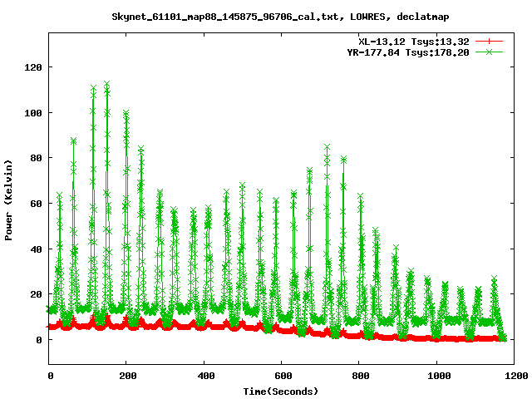Viewport: 532px width, 399px height.
Task: Click the 100 tick on the y-axis
Action: click(33, 112)
